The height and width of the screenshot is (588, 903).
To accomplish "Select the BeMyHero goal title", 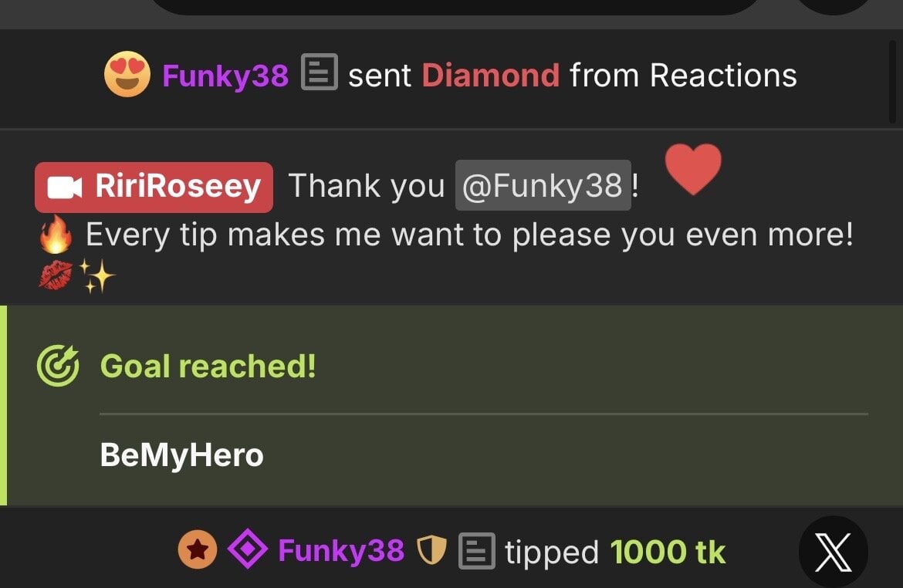I will (181, 455).
